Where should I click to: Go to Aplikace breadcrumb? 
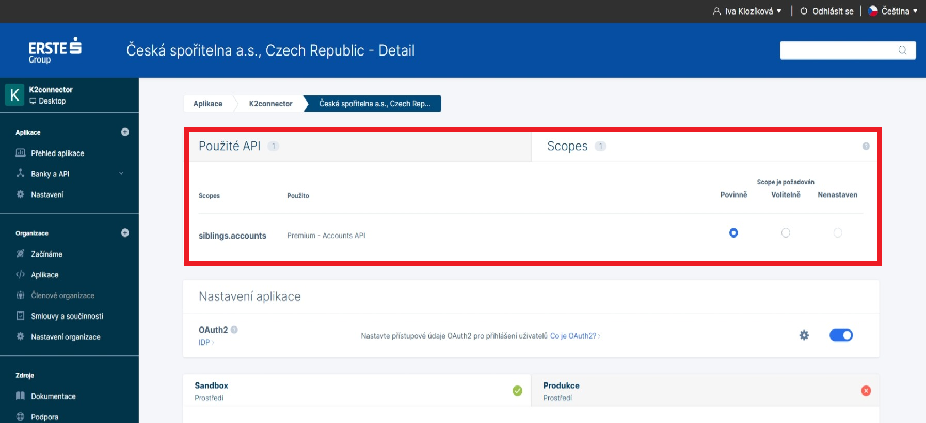208,103
